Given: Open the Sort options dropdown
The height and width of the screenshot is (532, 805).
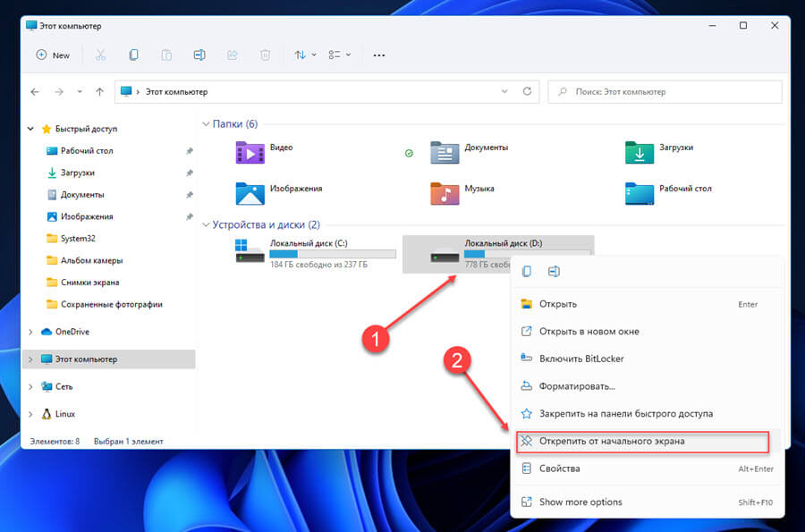Looking at the screenshot, I should click(x=305, y=55).
